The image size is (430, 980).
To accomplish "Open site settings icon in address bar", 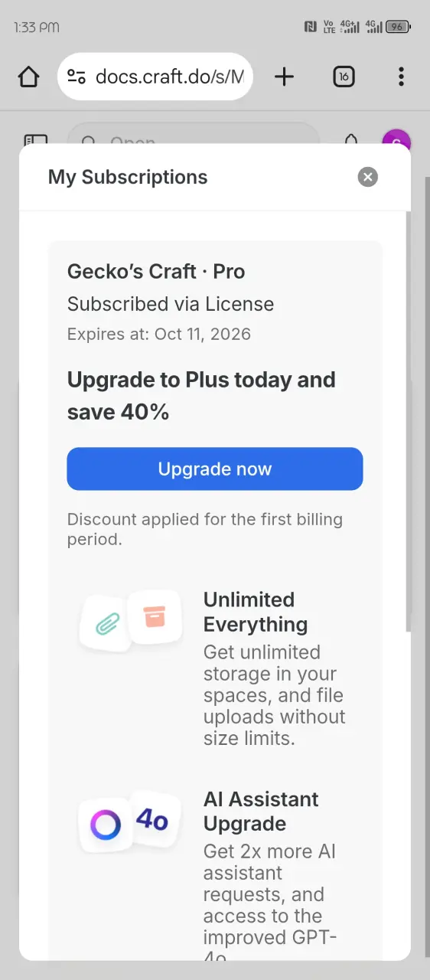I will click(77, 77).
